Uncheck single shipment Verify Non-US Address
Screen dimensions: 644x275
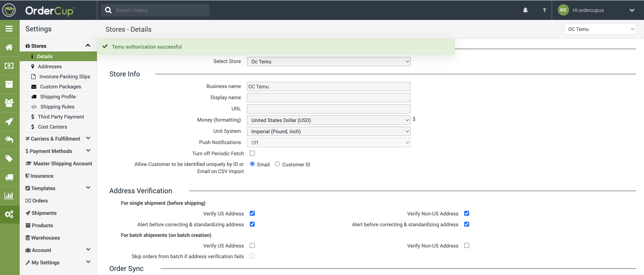coord(466,213)
